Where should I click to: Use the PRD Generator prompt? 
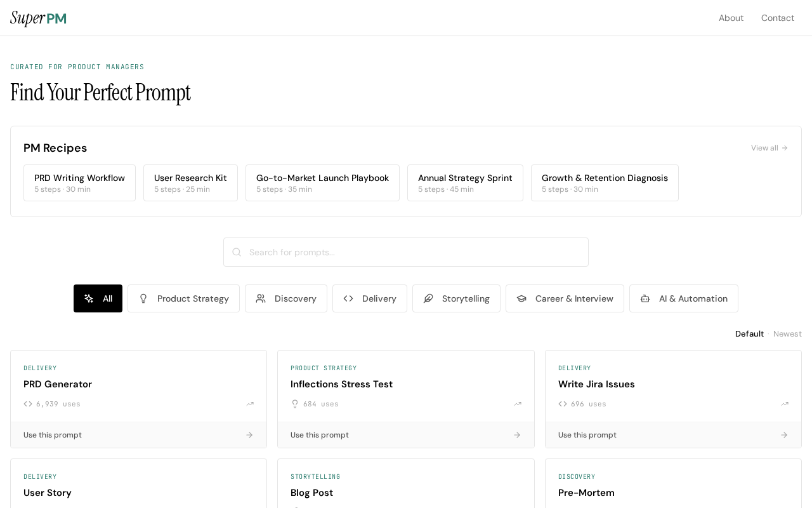click(x=138, y=435)
